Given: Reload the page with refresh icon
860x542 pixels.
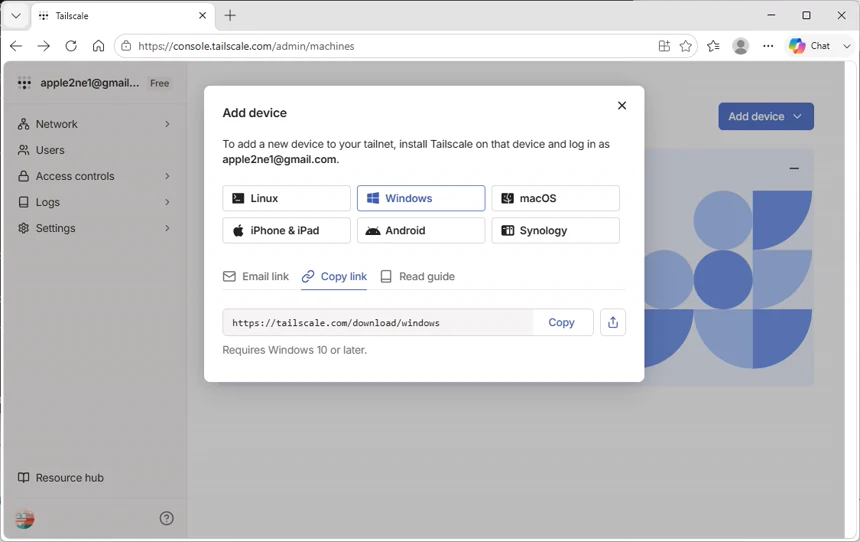Looking at the screenshot, I should (x=71, y=46).
